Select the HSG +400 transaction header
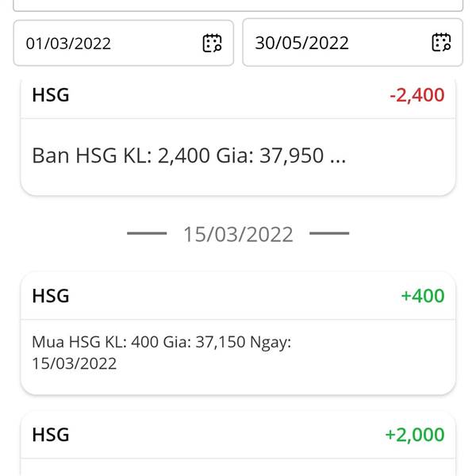 (238, 296)
